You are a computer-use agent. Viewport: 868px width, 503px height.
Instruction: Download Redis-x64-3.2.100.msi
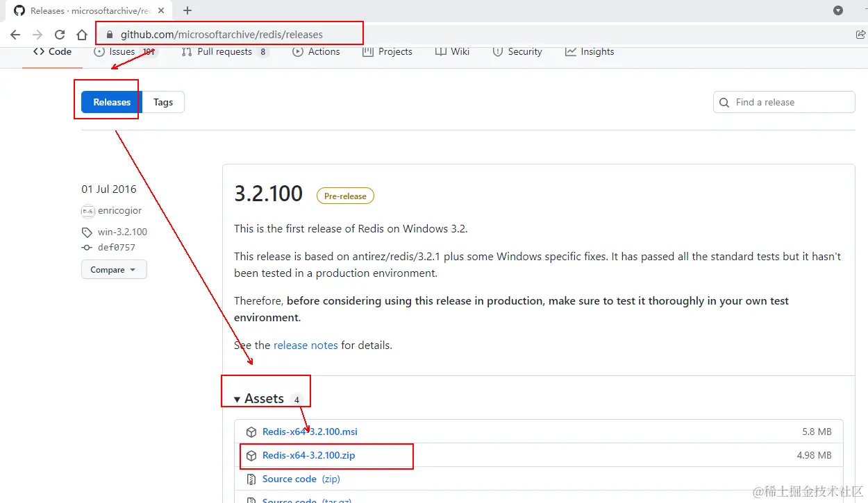coord(310,432)
